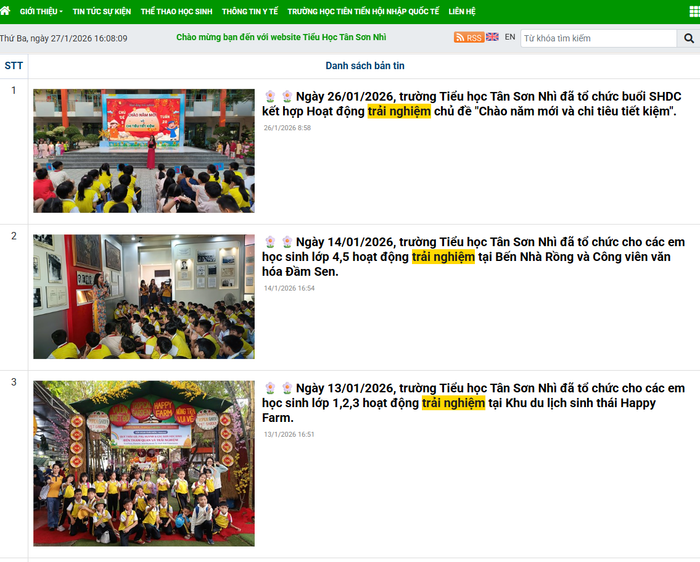Open thumbnail of museum visit photo
This screenshot has height=562, width=700.
144,297
